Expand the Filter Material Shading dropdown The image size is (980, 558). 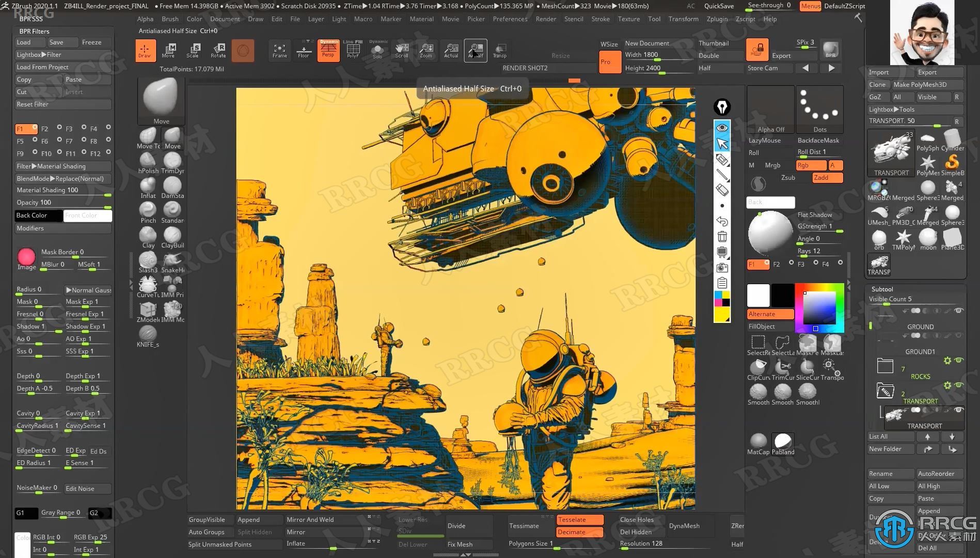click(x=63, y=166)
